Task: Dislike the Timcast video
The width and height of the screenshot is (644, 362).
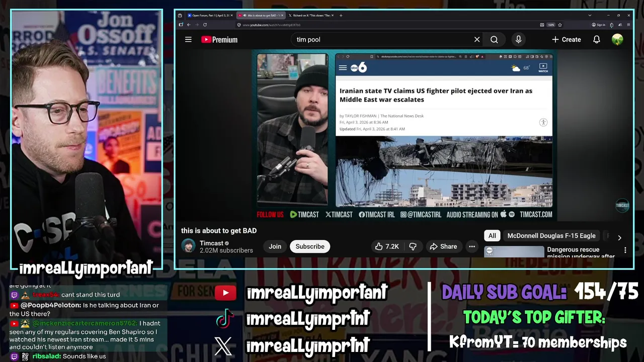Action: pyautogui.click(x=413, y=246)
